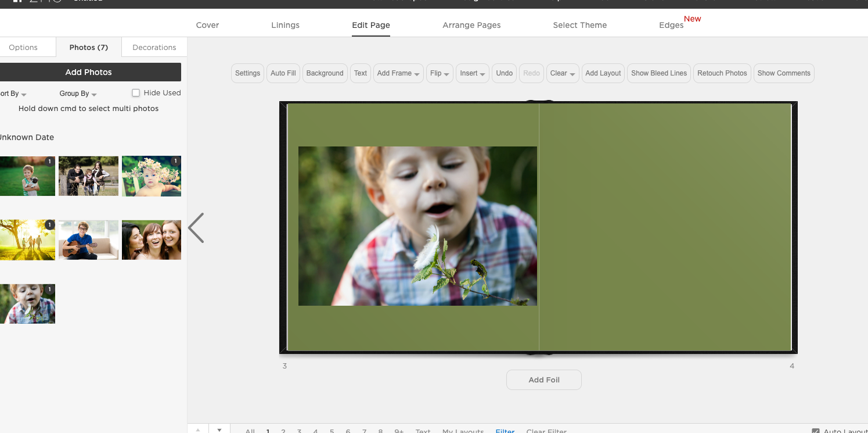The height and width of the screenshot is (433, 868).
Task: Click Clear Filter in the layout bar
Action: pos(546,431)
